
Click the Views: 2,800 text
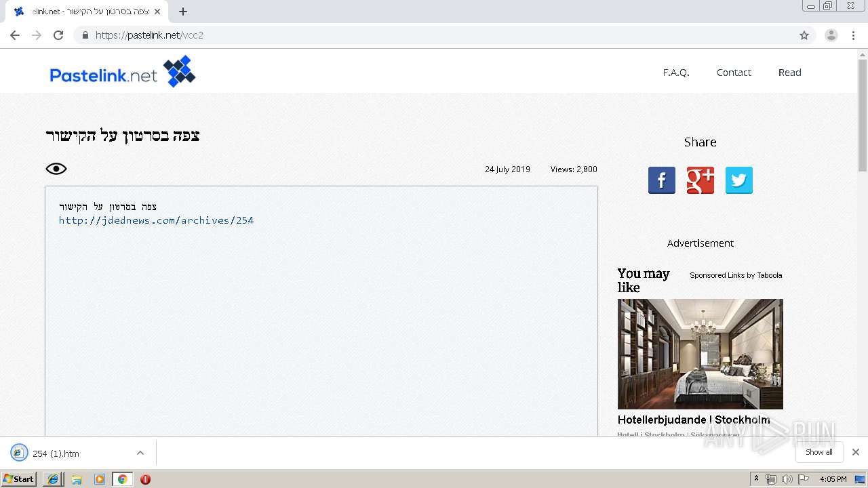(574, 169)
